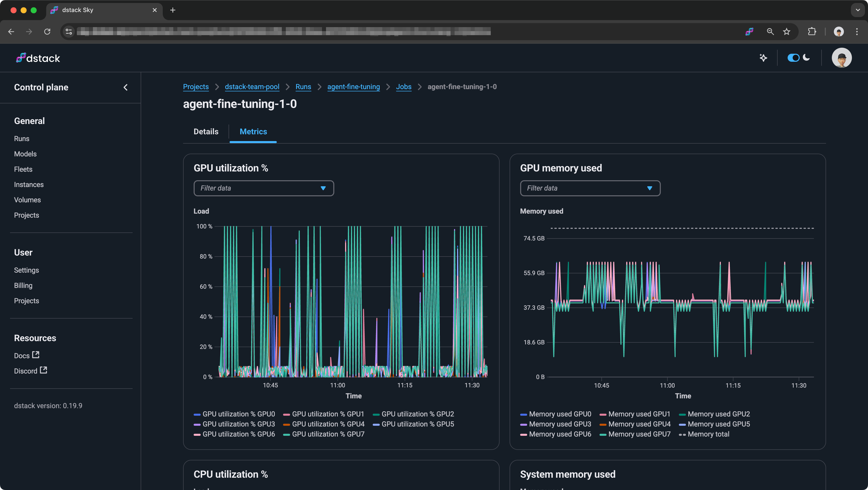
Task: Bookmark this page with star icon
Action: [x=786, y=32]
